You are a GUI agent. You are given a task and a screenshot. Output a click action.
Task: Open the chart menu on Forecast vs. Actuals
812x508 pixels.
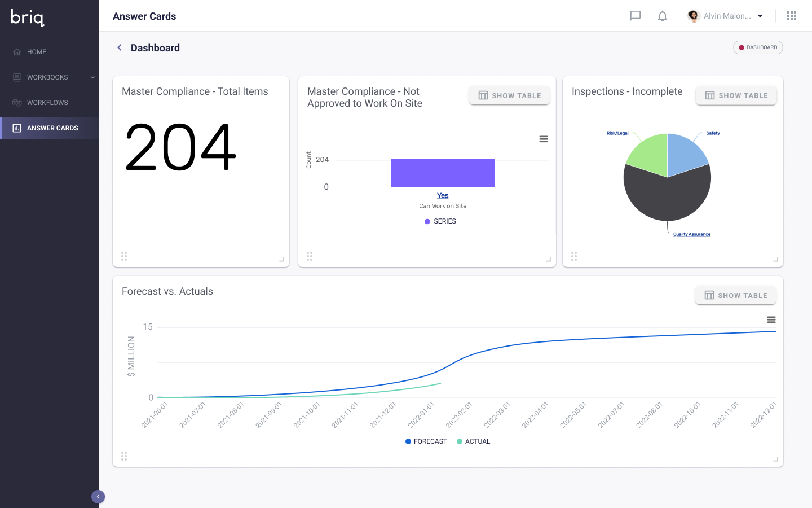[x=771, y=319]
